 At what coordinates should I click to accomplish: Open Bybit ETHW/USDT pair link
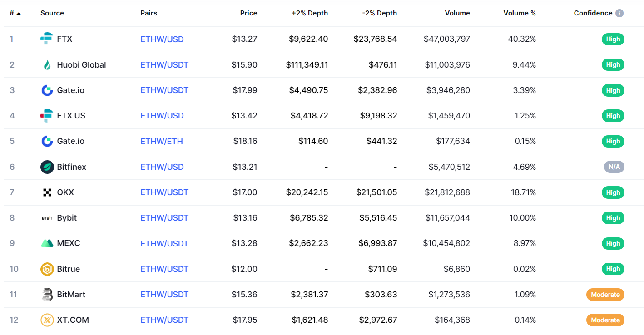164,218
